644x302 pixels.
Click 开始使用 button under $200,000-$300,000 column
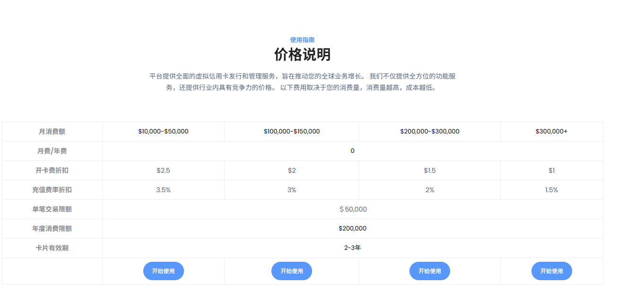pos(430,271)
